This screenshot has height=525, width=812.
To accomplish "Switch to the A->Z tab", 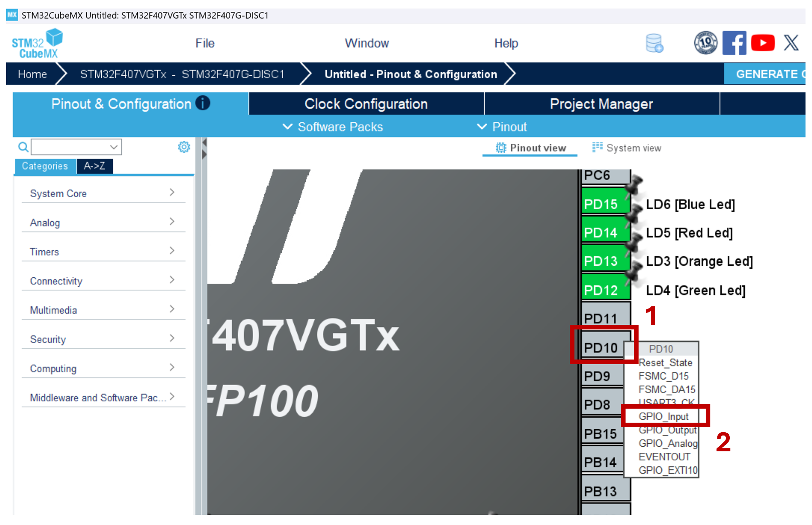I will pos(95,166).
